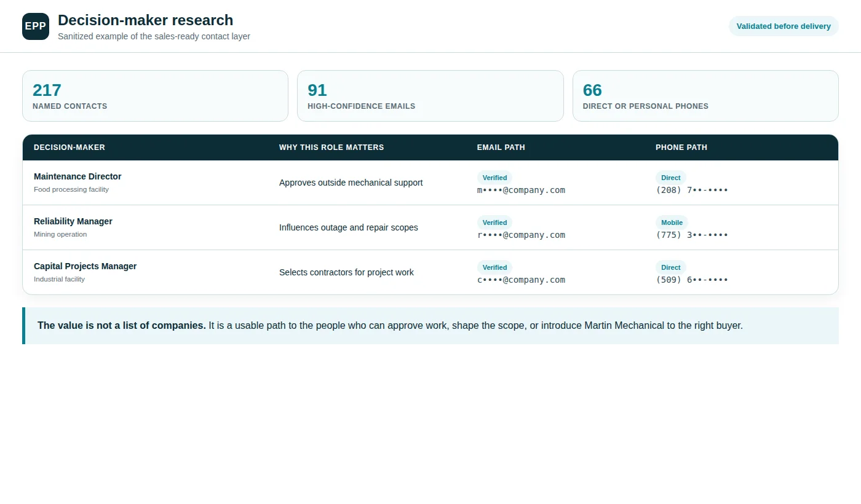Image resolution: width=861 pixels, height=504 pixels.
Task: Select the Capital Projects Manager row title
Action: [85, 266]
